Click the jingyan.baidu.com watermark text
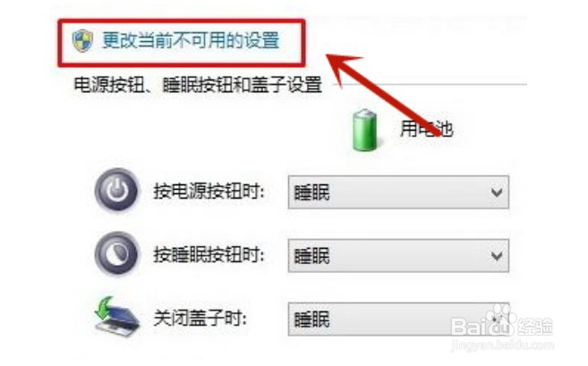Image resolution: width=588 pixels, height=366 pixels. (502, 345)
